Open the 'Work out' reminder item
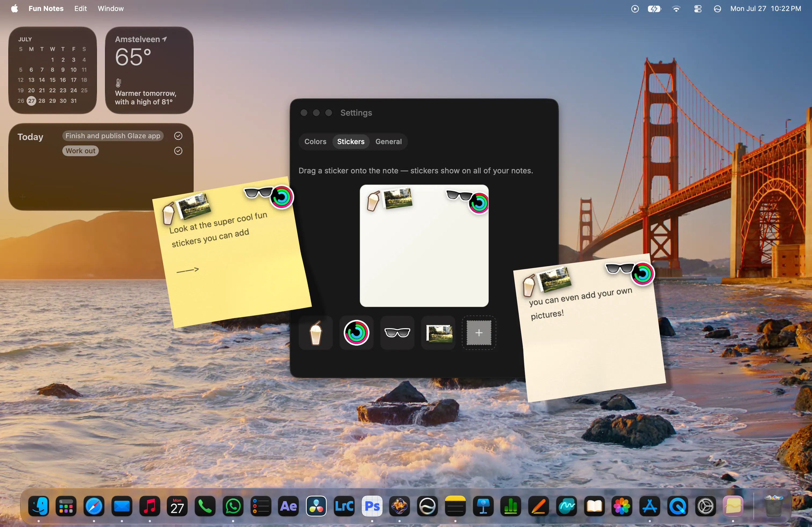Screen dimensions: 812x527 (x=81, y=151)
